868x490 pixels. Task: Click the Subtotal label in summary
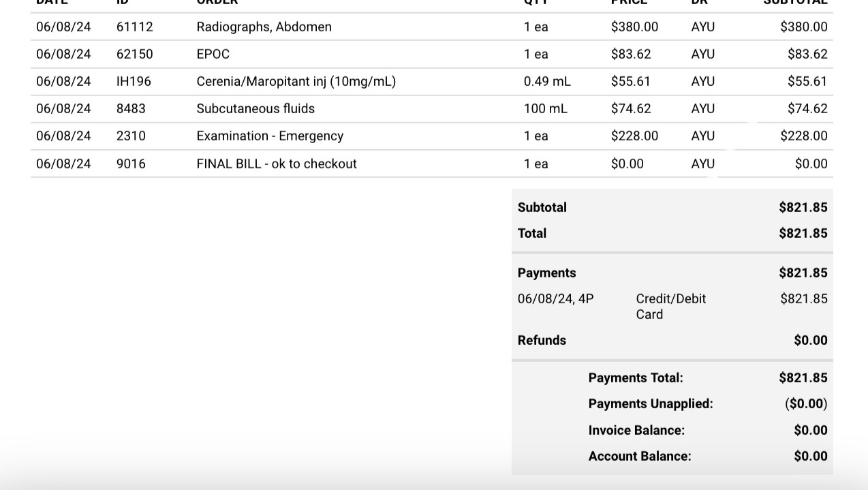point(542,208)
